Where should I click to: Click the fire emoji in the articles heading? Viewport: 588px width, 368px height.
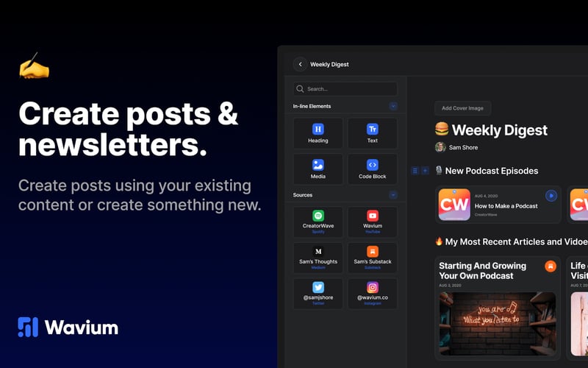(439, 241)
